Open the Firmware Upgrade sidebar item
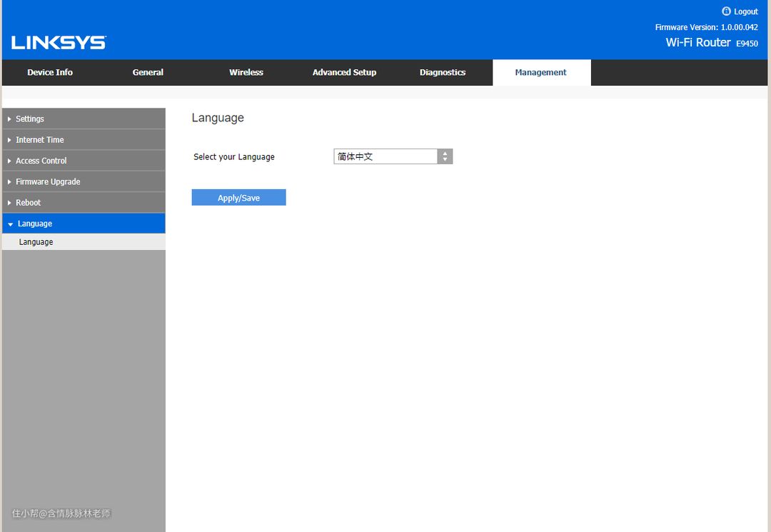The height and width of the screenshot is (532, 771). coord(84,182)
